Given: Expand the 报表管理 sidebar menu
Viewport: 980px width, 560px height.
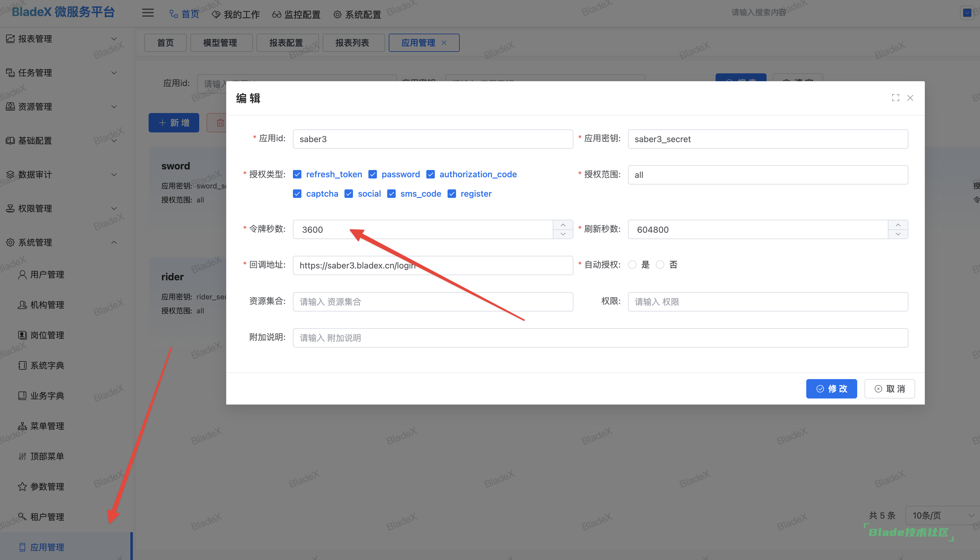Looking at the screenshot, I should coord(62,39).
